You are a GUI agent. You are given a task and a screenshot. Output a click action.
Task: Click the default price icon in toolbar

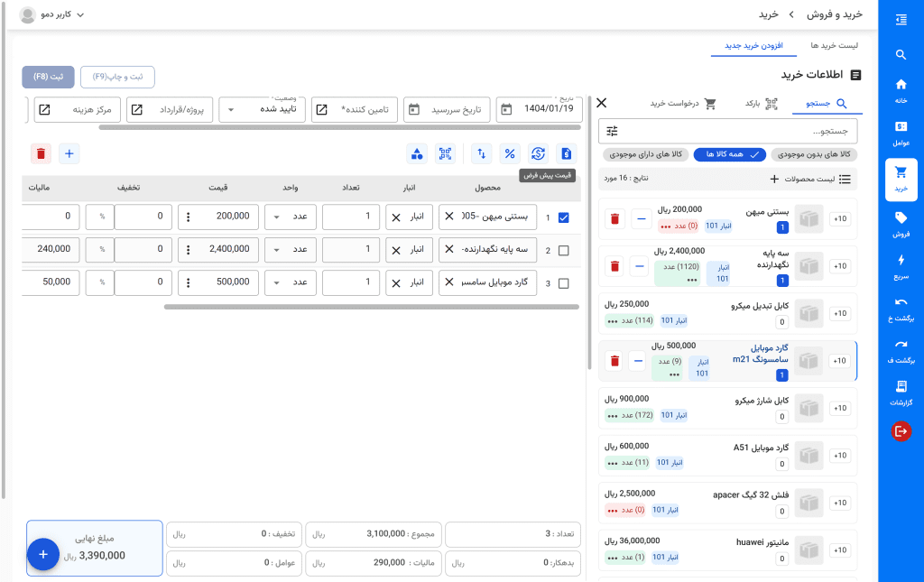[539, 153]
